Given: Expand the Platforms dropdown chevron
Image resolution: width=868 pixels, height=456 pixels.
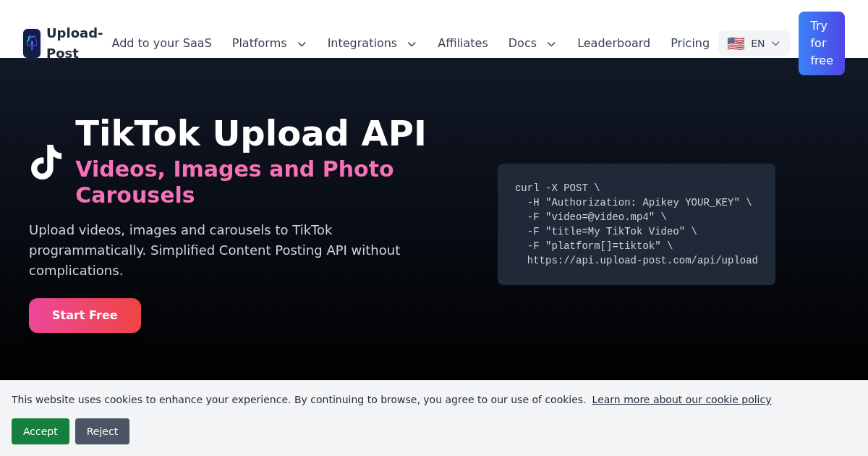Looking at the screenshot, I should coord(302,44).
